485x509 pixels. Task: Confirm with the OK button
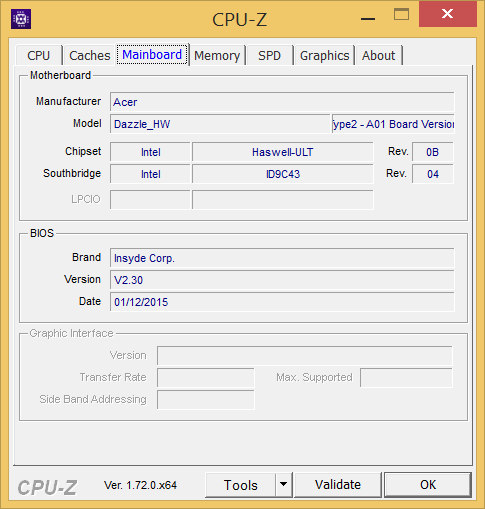[428, 485]
